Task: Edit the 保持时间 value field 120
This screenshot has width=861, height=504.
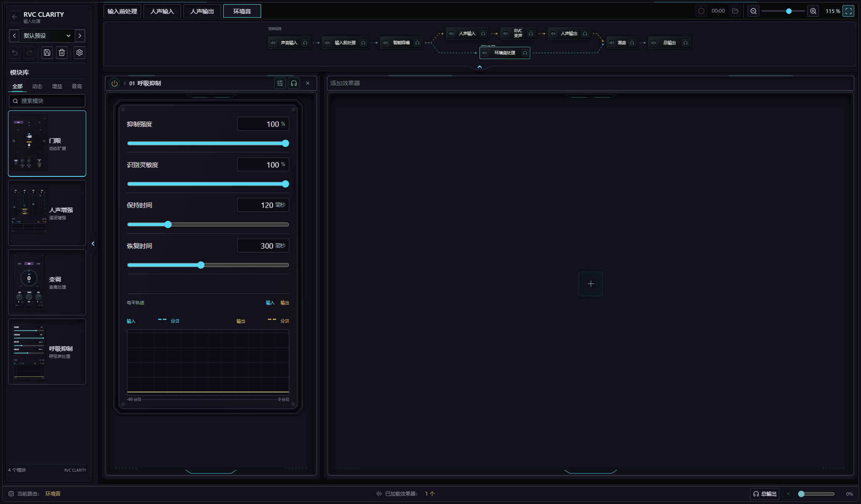Action: tap(263, 205)
